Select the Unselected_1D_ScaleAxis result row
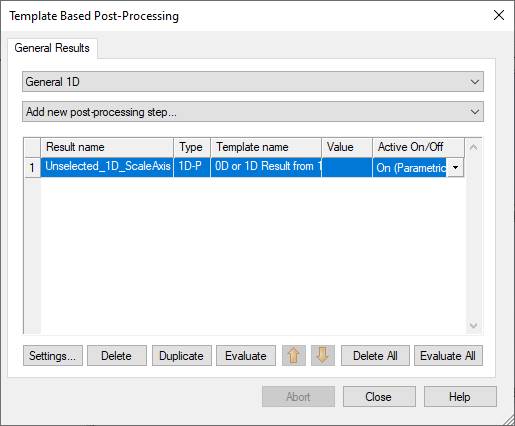Viewport: 515px width, 426px height. [243, 167]
